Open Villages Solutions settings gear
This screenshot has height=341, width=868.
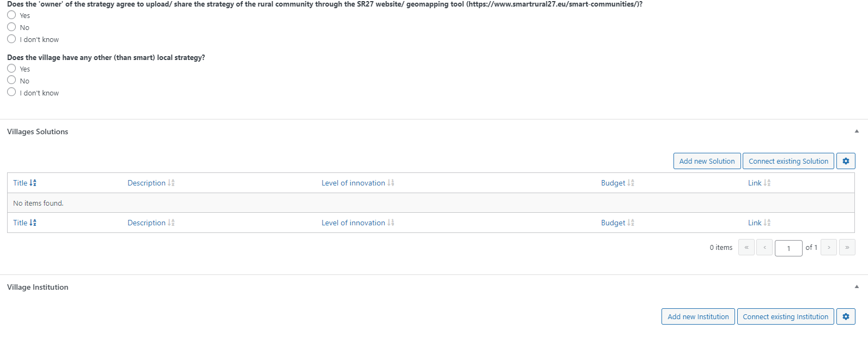click(x=846, y=161)
